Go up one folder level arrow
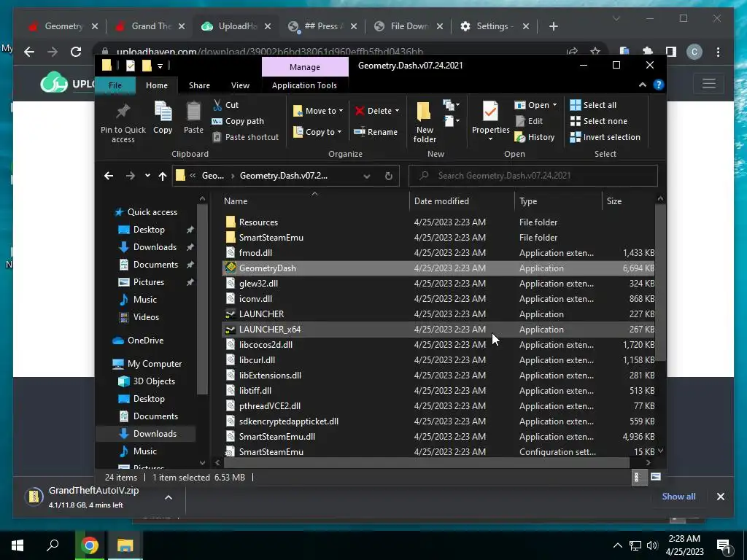 [163, 176]
